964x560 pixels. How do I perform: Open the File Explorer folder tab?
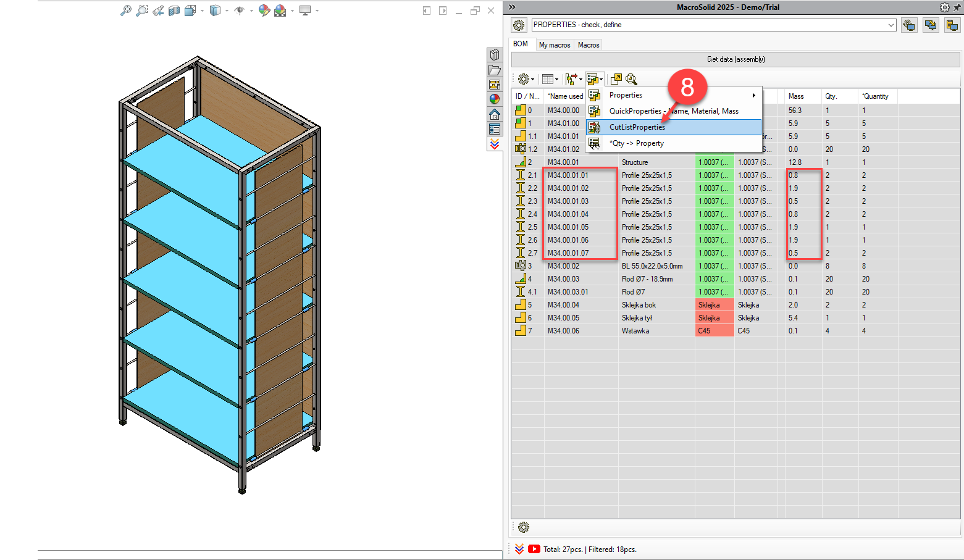tap(495, 70)
